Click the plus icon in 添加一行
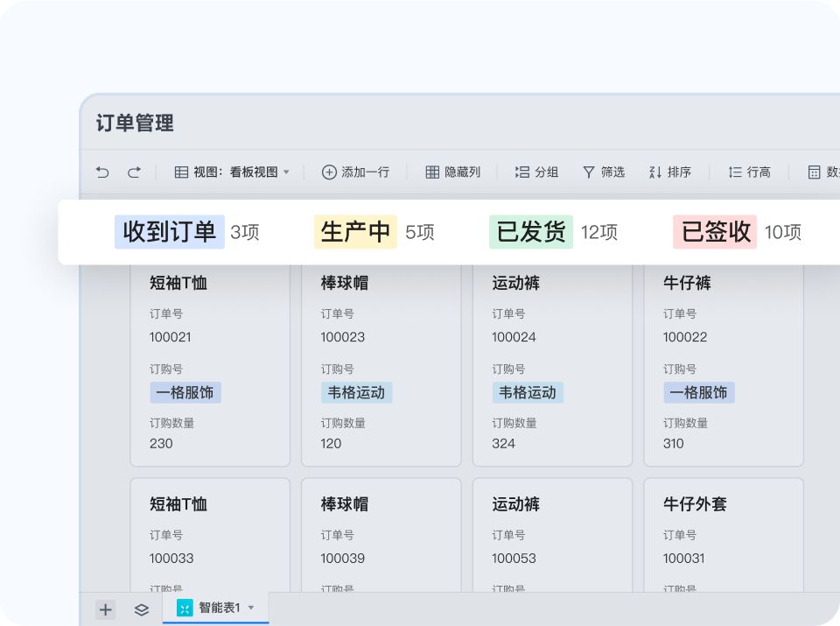This screenshot has height=626, width=840. coord(328,172)
